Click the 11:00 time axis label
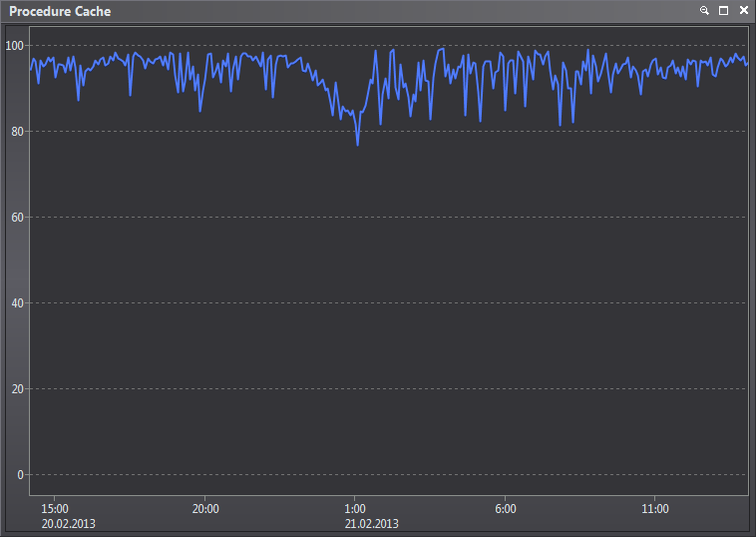Image resolution: width=756 pixels, height=537 pixels. (655, 508)
